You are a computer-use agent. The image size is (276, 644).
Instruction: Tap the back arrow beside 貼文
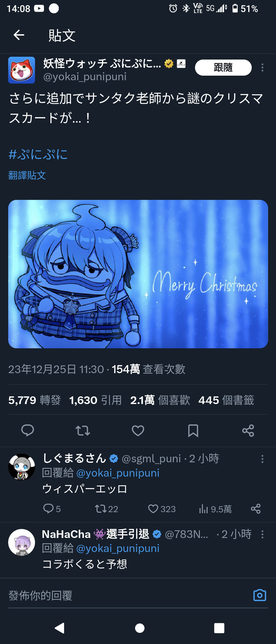[19, 35]
